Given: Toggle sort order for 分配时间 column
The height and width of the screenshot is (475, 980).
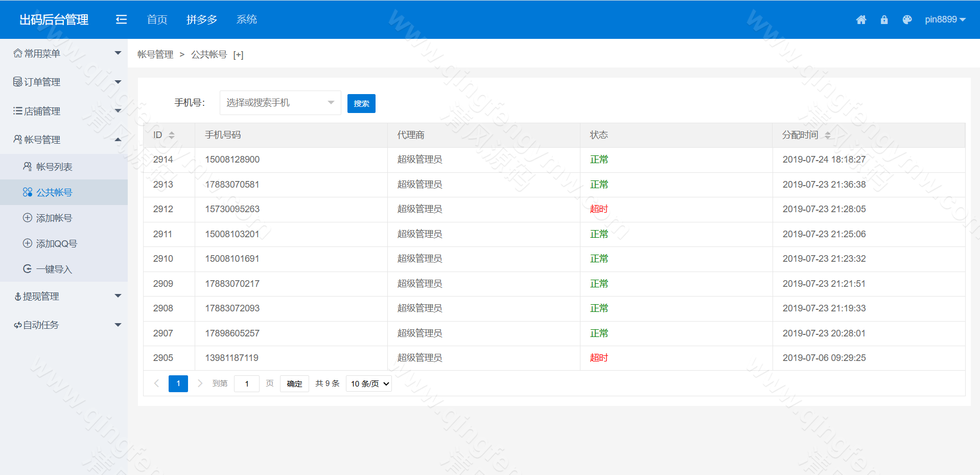Looking at the screenshot, I should click(829, 135).
